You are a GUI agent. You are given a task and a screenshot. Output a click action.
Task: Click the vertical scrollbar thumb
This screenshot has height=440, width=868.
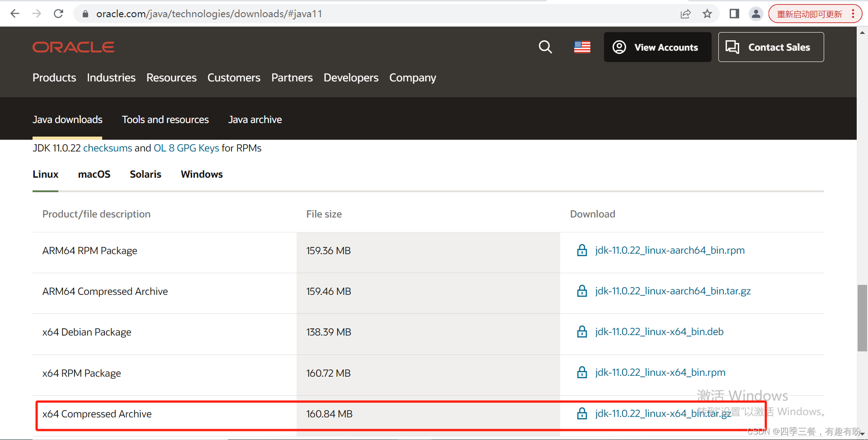coord(862,318)
